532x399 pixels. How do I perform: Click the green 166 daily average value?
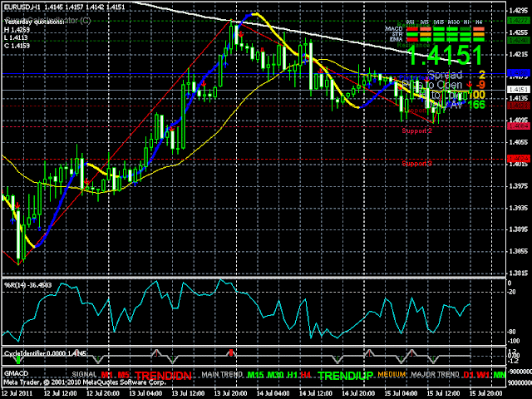pos(476,105)
